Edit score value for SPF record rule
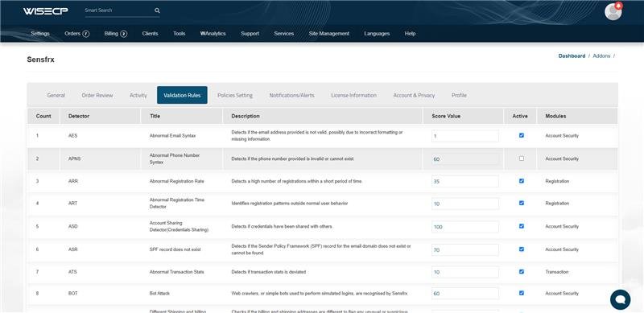 coord(465,249)
